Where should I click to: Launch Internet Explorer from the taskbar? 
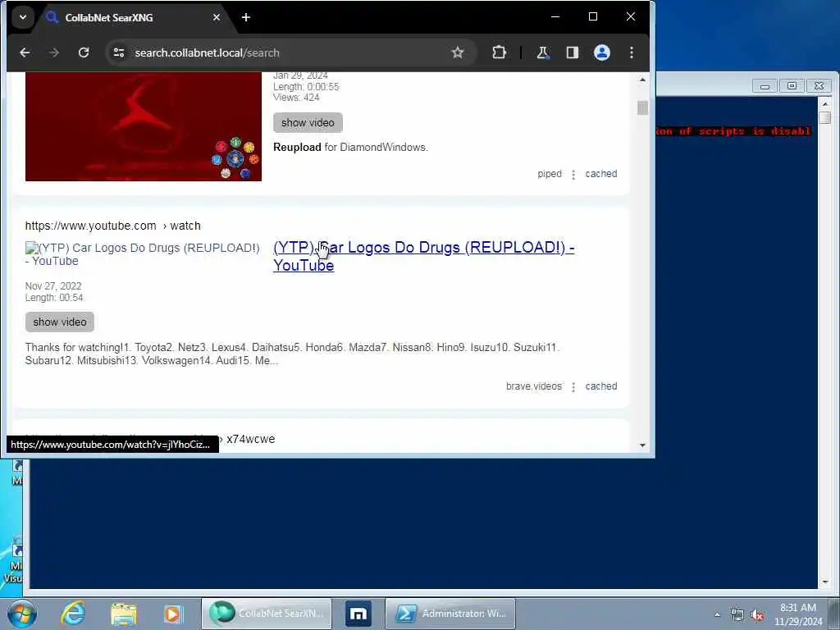point(73,614)
